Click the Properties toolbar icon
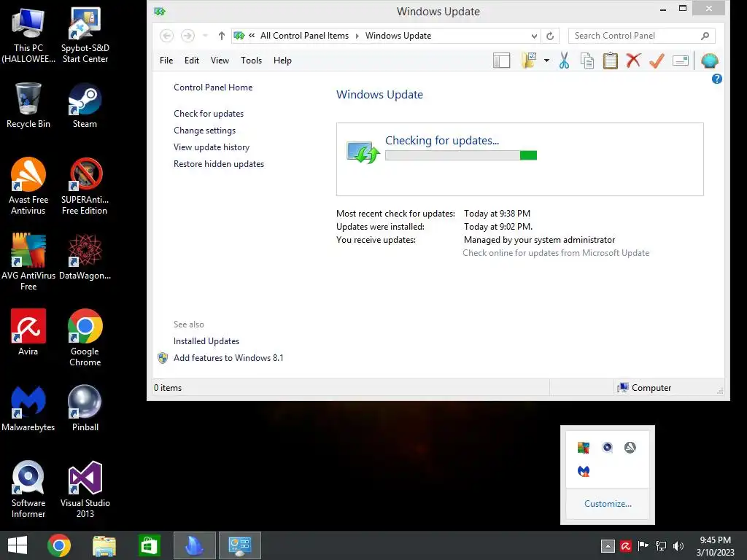747x560 pixels. (x=681, y=61)
